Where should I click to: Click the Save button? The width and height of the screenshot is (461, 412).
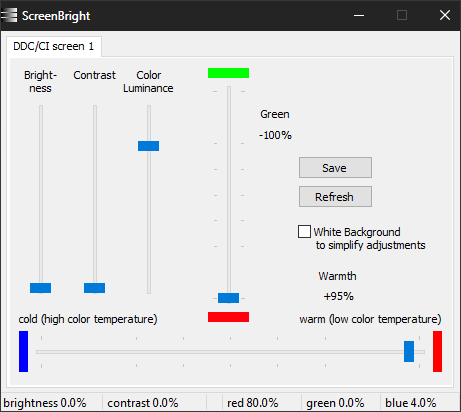pyautogui.click(x=335, y=168)
